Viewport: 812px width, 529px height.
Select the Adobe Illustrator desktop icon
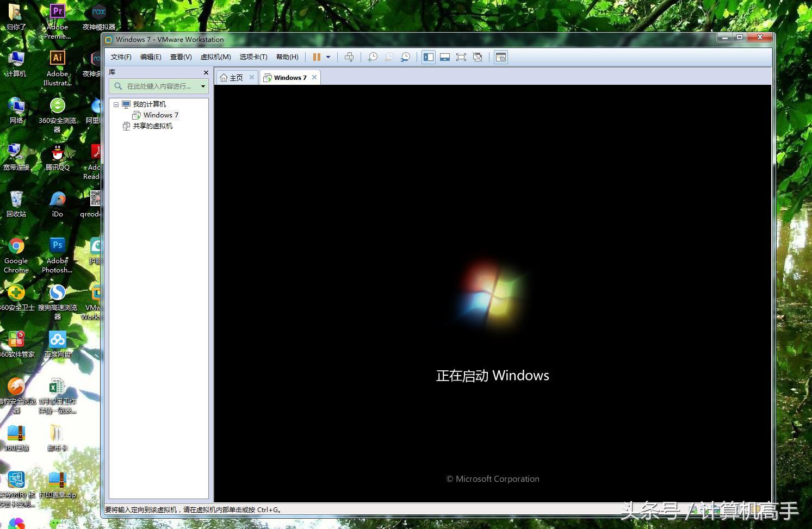click(x=57, y=68)
